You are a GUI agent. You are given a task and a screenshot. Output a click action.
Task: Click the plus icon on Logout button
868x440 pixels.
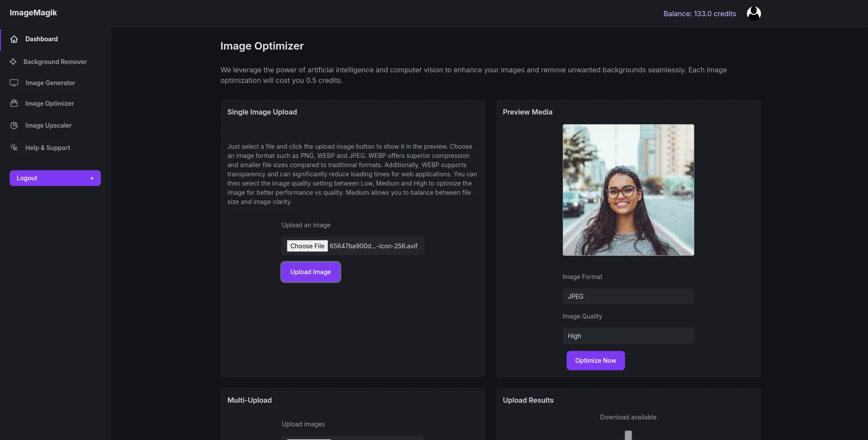pos(92,178)
